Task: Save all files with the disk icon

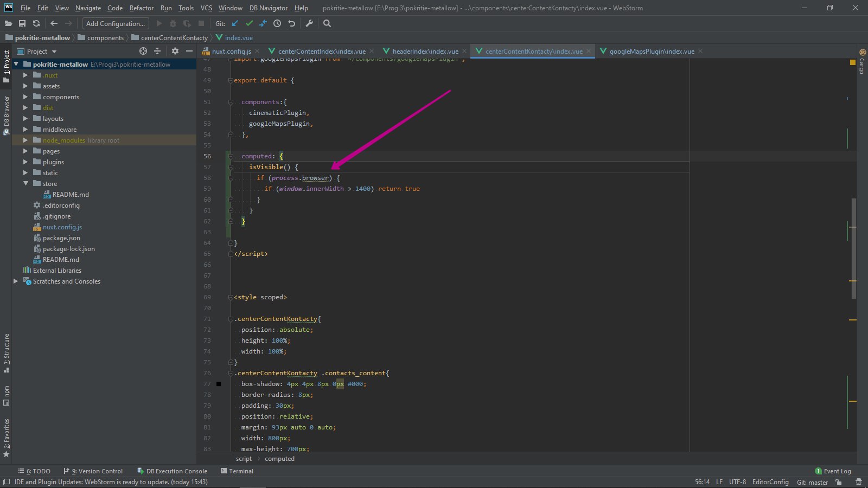Action: point(22,23)
